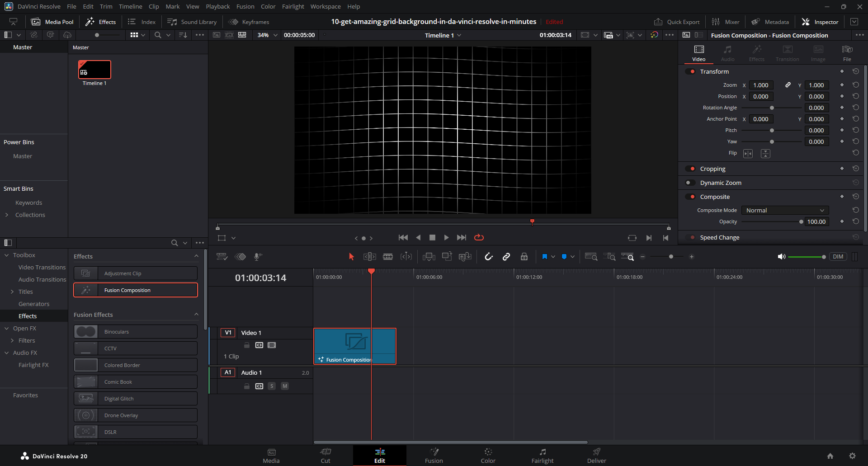Adjust the Opacity slider

(x=801, y=222)
